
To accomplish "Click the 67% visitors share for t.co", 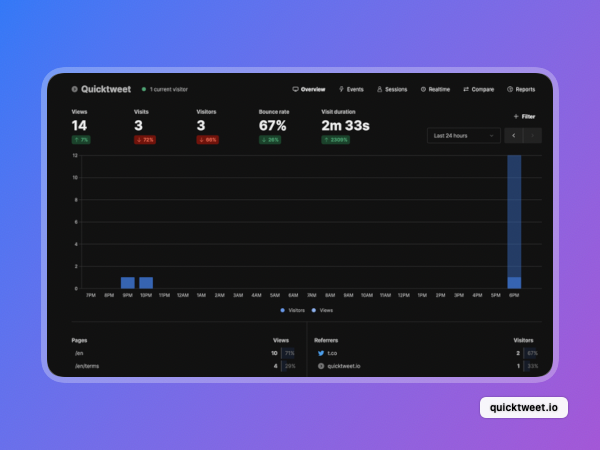I will pyautogui.click(x=533, y=353).
